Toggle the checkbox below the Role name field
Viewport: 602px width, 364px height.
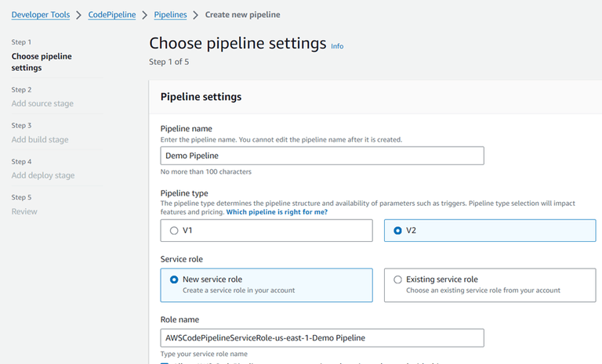pyautogui.click(x=165, y=362)
